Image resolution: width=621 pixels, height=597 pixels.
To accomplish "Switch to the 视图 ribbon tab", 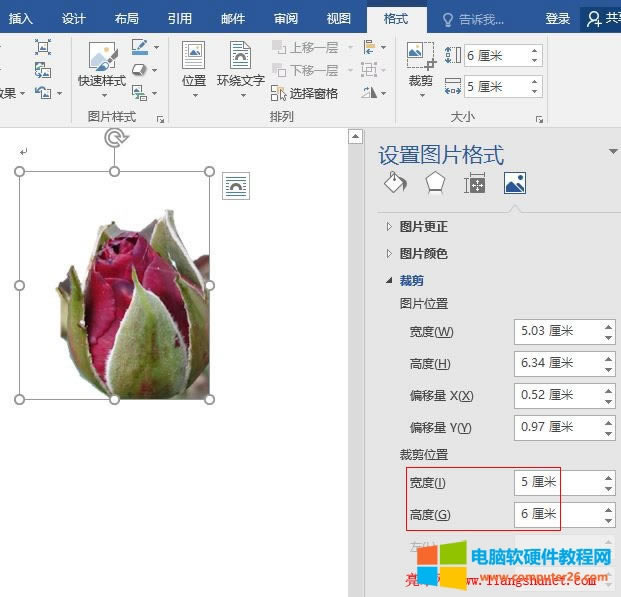I will coord(339,19).
